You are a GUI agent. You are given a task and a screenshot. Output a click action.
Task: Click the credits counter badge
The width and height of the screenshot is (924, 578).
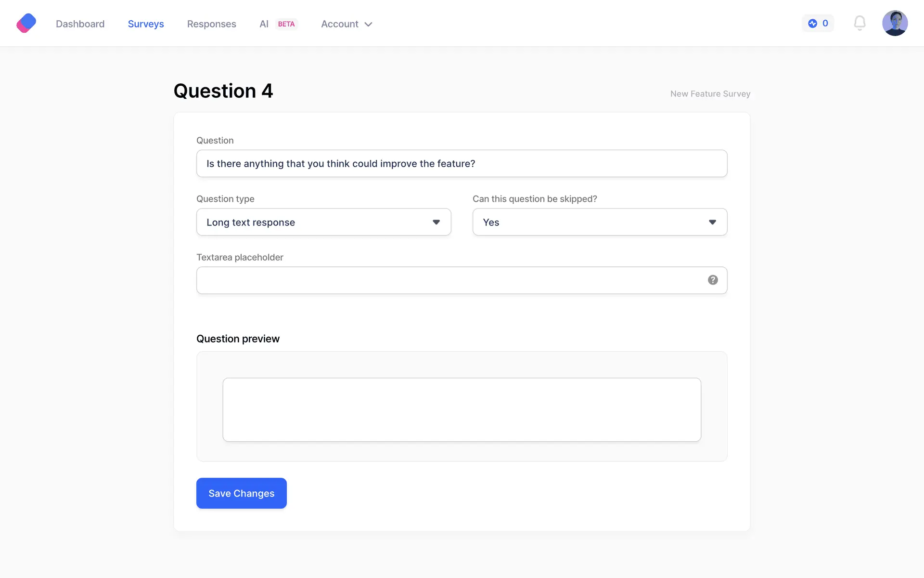coord(818,23)
